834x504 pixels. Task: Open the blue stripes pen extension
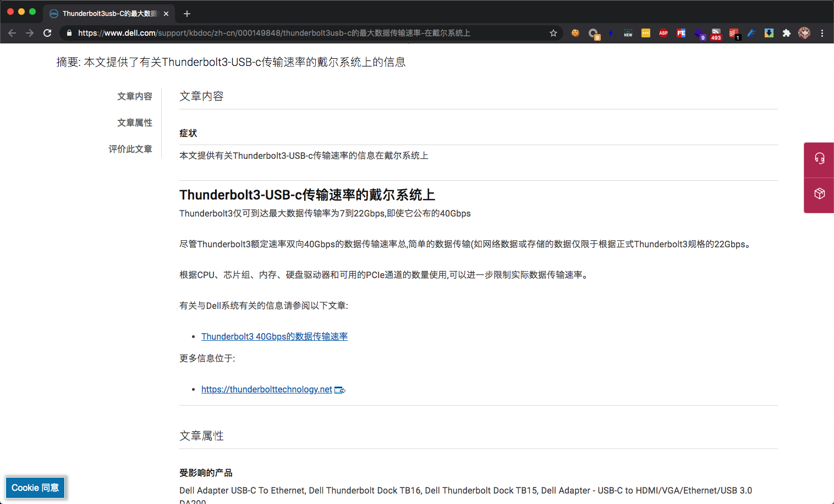point(751,33)
